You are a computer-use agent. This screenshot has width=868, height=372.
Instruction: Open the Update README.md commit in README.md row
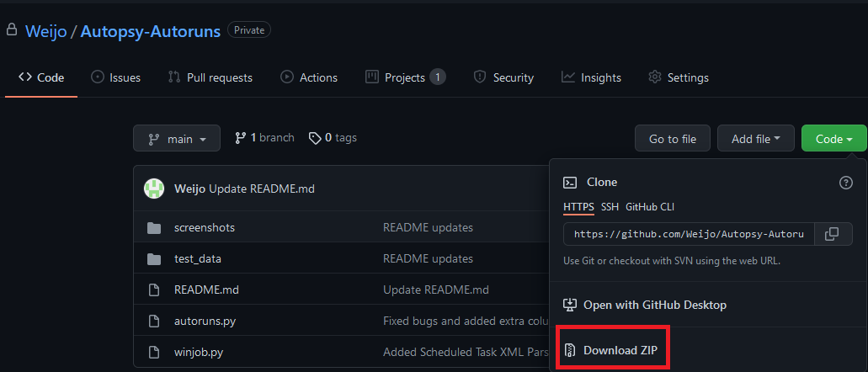coord(435,290)
